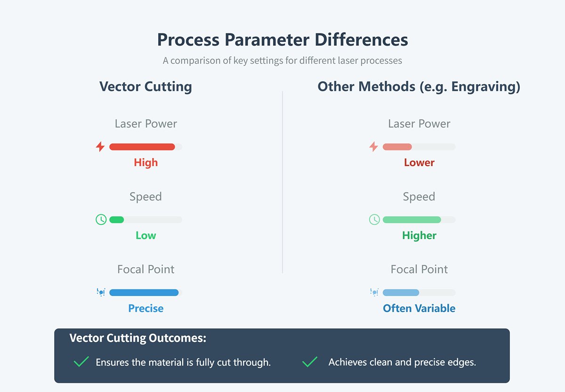Click the red High laser power bar
The width and height of the screenshot is (565, 392).
pyautogui.click(x=142, y=147)
